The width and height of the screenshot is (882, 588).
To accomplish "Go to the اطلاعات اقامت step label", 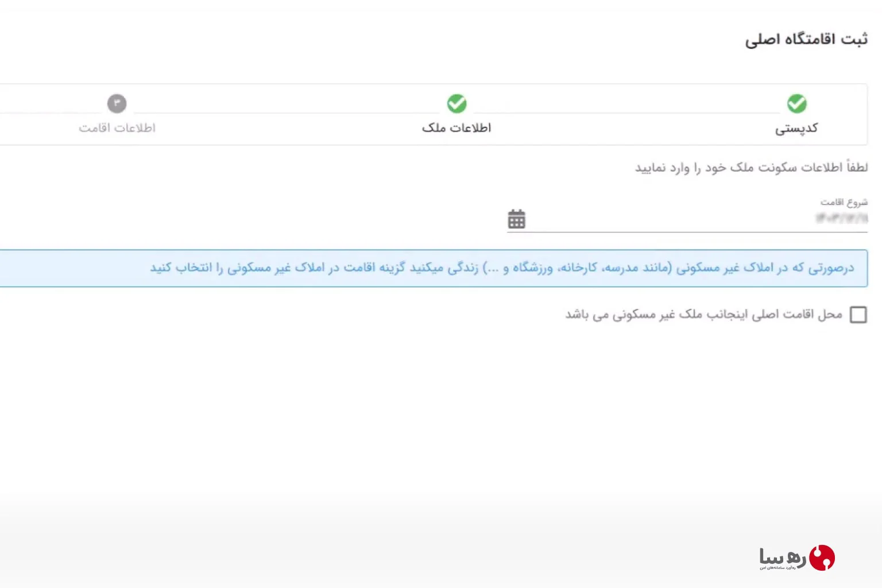I will click(x=117, y=128).
